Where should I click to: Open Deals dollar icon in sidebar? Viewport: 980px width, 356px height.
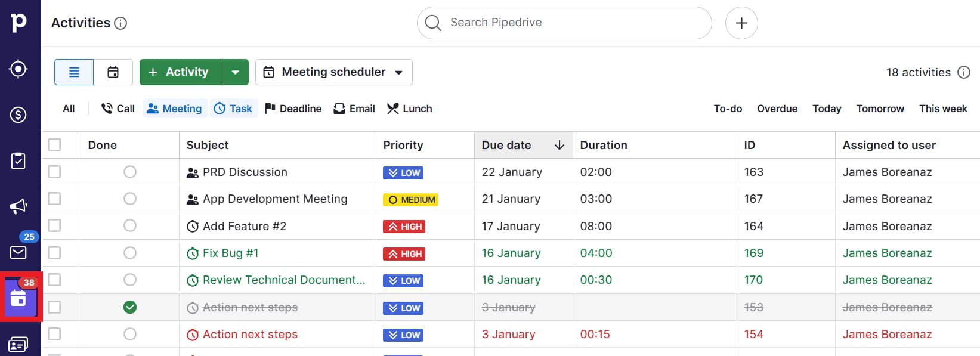coord(18,114)
